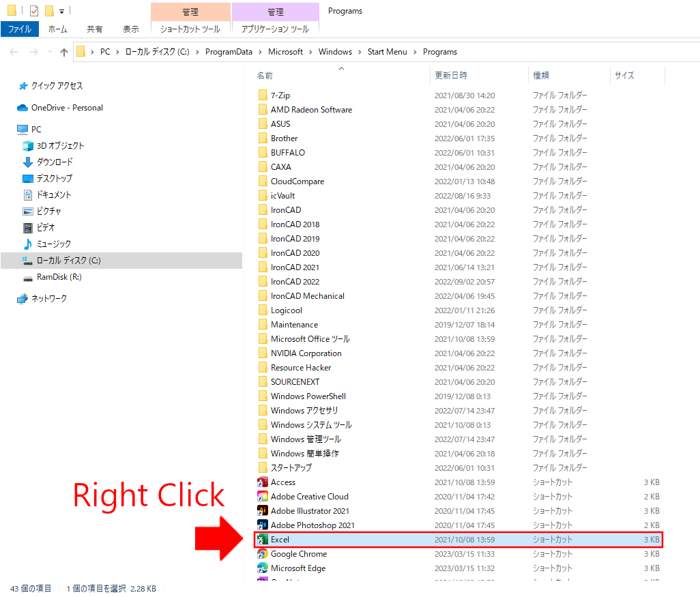Screen dimensions: 700x597
Task: Switch to the 表示 ribbon tab
Action: pos(131,29)
